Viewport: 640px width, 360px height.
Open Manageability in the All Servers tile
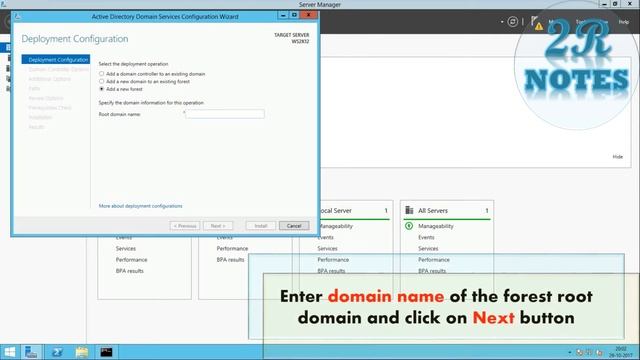point(436,226)
